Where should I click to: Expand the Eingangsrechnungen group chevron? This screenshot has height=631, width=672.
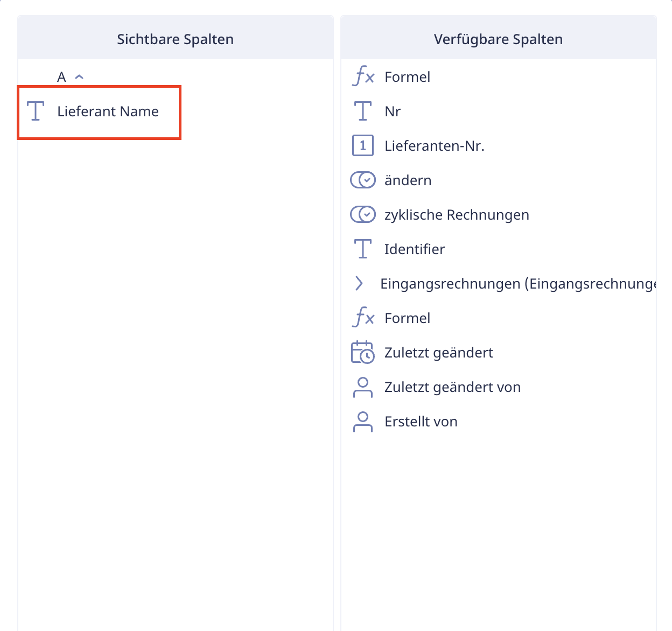pos(359,284)
